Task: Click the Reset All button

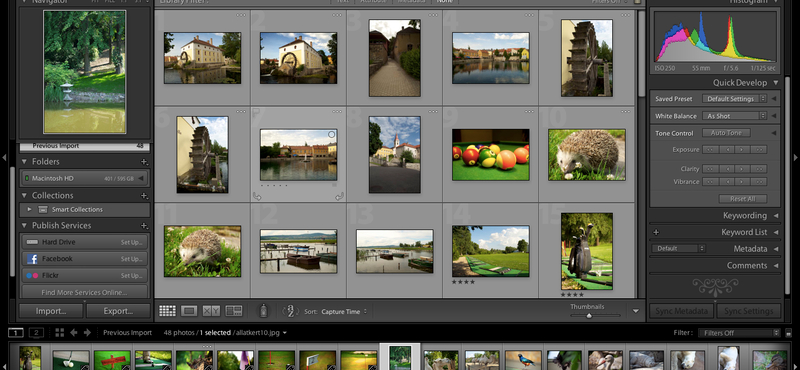Action: [743, 199]
